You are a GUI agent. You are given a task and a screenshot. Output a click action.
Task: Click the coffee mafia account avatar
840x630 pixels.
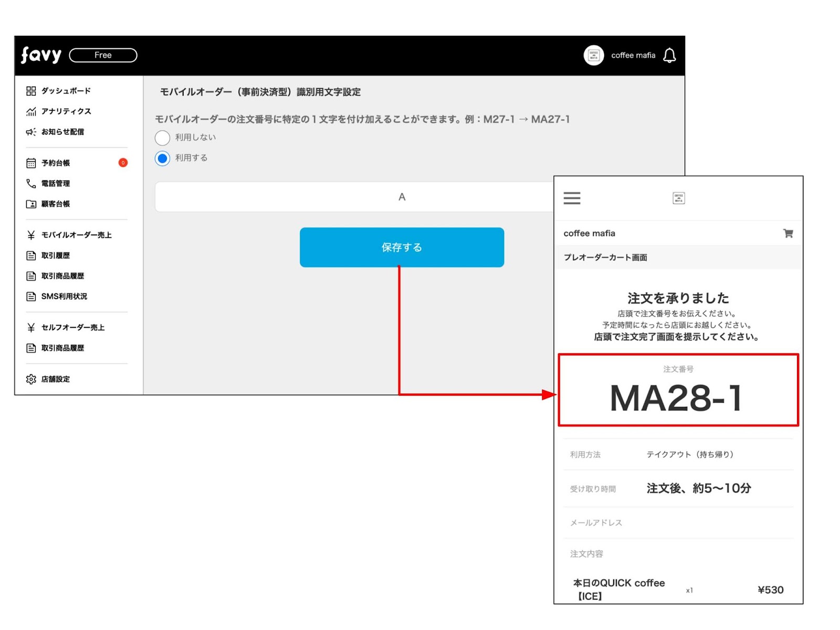pos(594,55)
